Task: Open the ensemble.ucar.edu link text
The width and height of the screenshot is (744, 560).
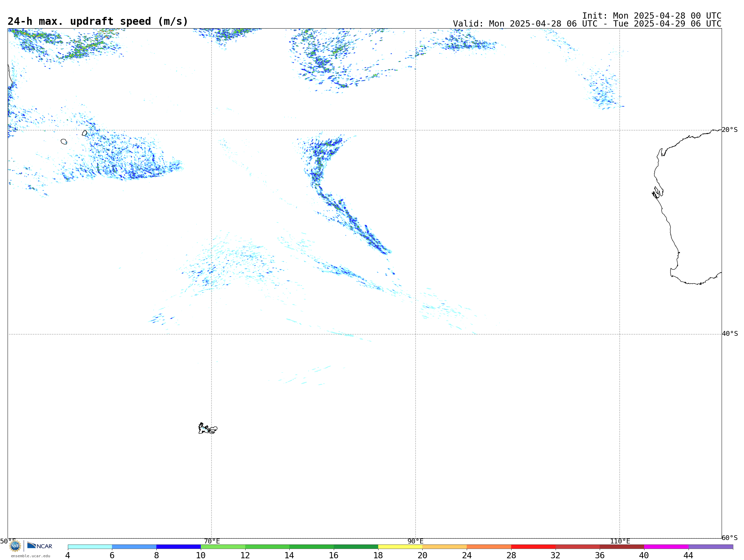Action: [31, 556]
